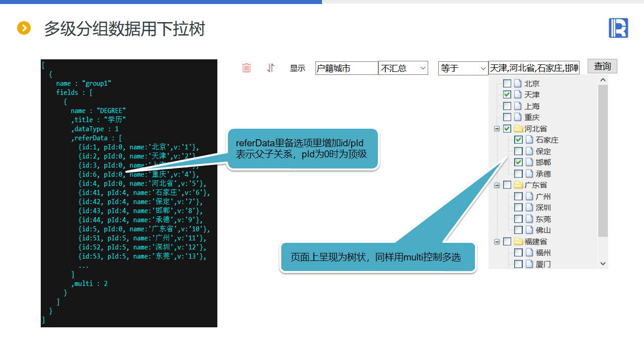Click the red trash delete icon
Viewport: 644px width, 362px height.
point(247,68)
